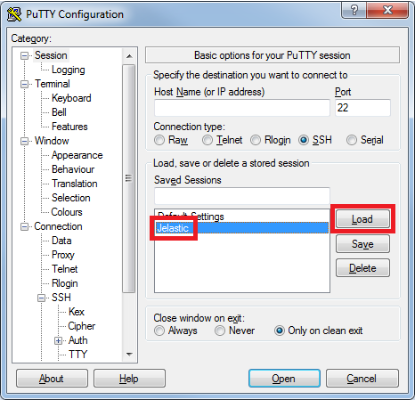
Task: Open the Logging category
Action: click(68, 70)
